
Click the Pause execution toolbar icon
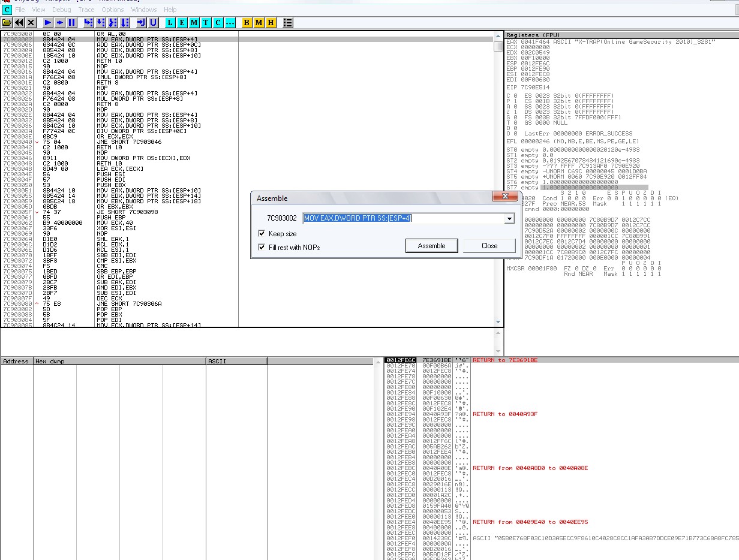coord(72,23)
